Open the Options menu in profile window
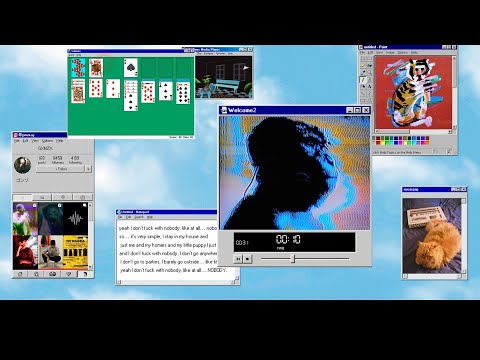The width and height of the screenshot is (480, 360). 47,141
